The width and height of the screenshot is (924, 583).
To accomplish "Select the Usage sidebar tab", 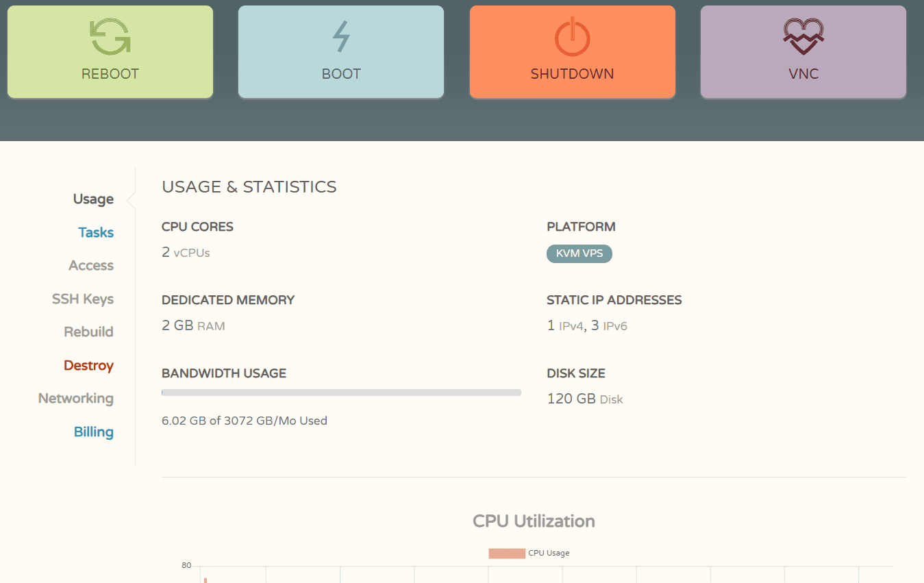I will coord(93,199).
